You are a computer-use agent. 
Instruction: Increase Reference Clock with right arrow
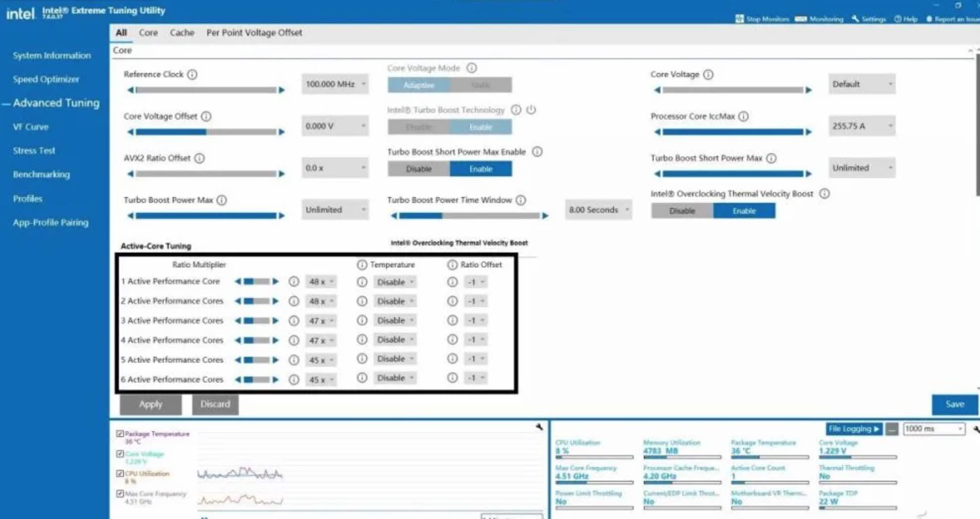pos(282,90)
